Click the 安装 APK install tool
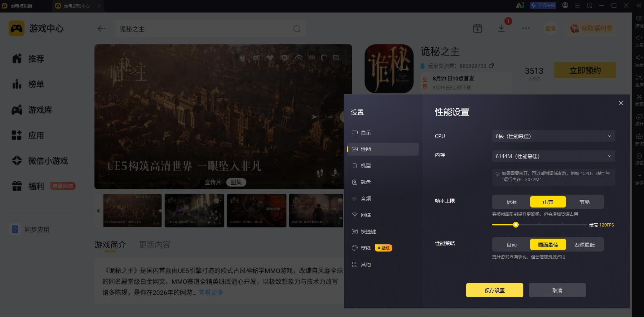This screenshot has width=644, height=317. (x=639, y=140)
